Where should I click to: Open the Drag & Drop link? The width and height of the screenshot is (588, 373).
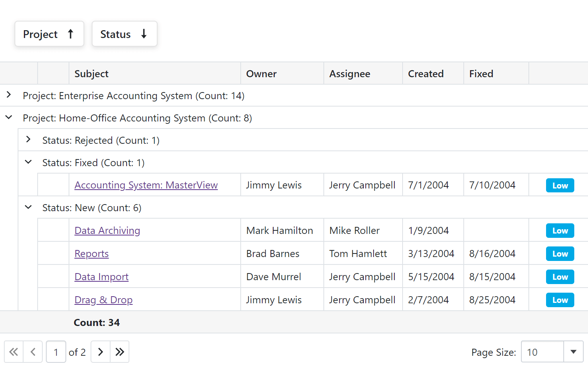pyautogui.click(x=103, y=300)
